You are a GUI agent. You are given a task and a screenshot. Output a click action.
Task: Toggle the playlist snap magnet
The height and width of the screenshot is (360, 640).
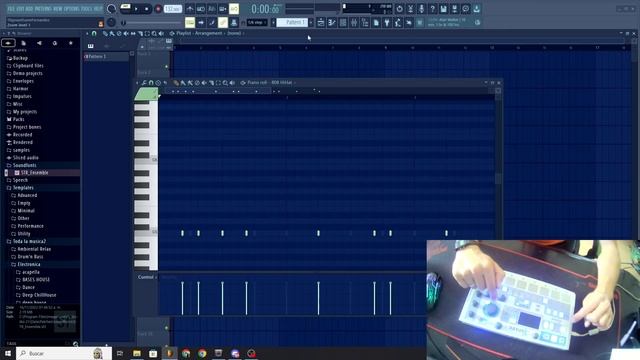94,33
